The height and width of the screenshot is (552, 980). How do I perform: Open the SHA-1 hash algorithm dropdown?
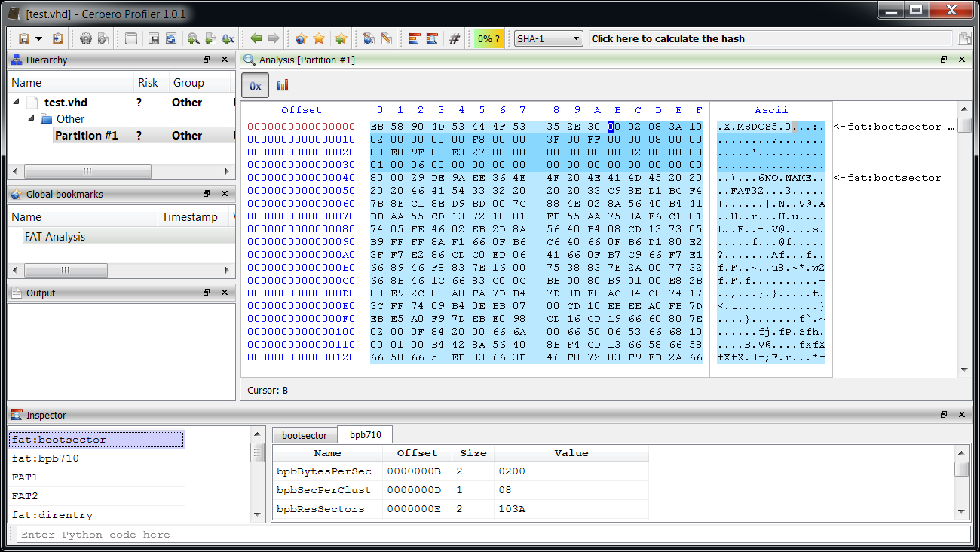pyautogui.click(x=548, y=38)
